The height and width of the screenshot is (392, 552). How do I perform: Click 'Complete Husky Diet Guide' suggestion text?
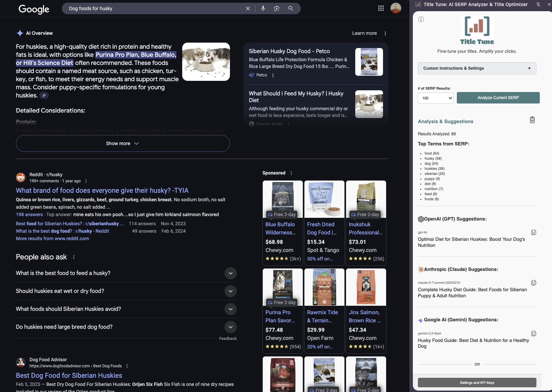(472, 293)
